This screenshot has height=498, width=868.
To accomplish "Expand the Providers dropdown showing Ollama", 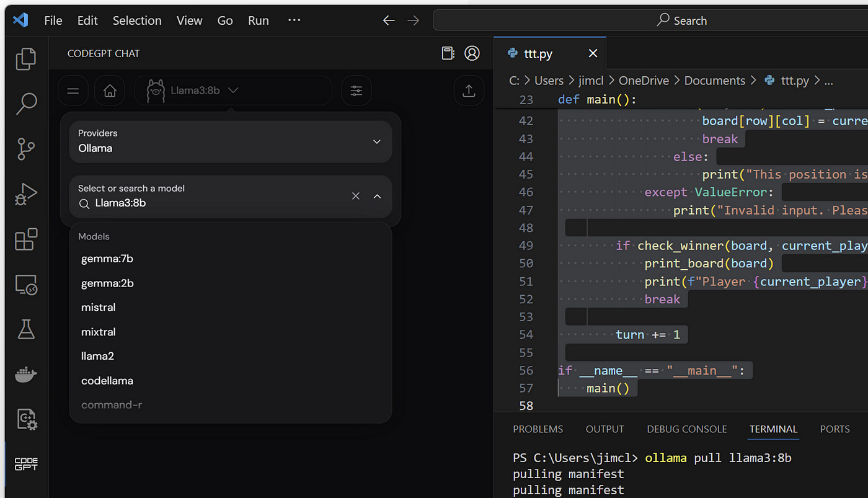I will pos(376,141).
